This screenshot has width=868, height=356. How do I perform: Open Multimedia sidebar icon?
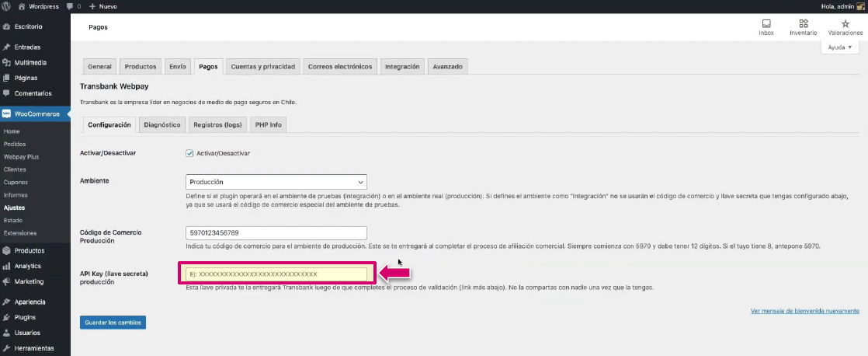click(x=6, y=63)
